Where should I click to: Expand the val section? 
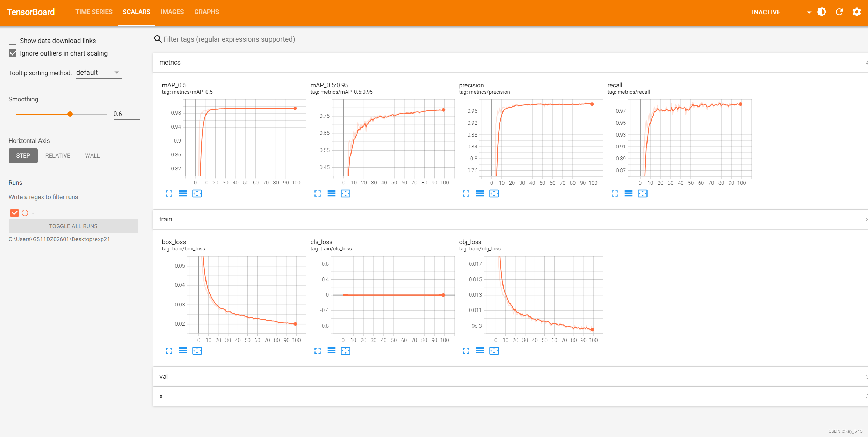click(x=164, y=377)
